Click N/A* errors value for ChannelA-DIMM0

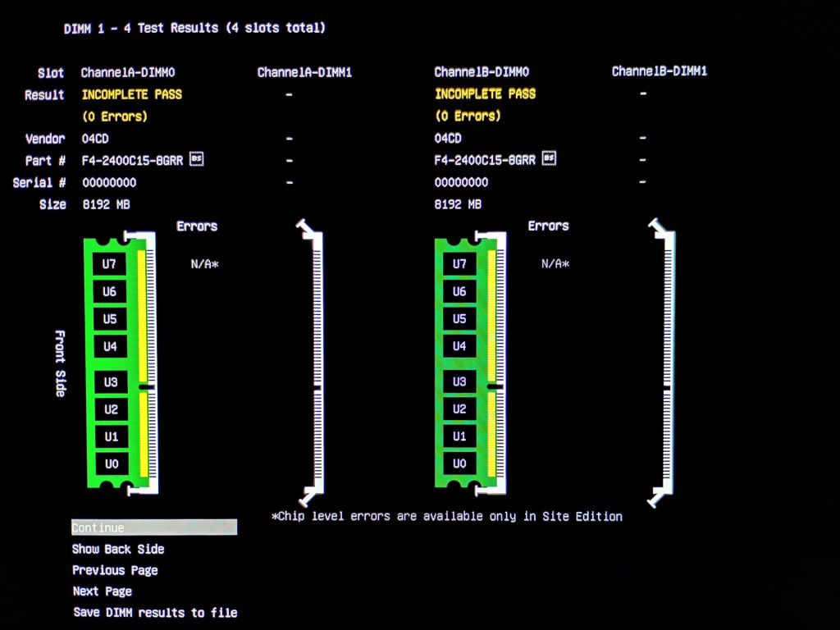pos(204,264)
